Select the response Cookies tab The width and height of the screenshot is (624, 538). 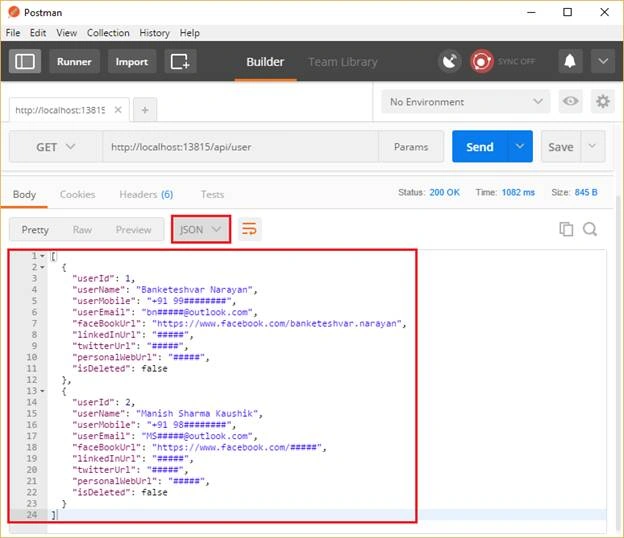(78, 195)
